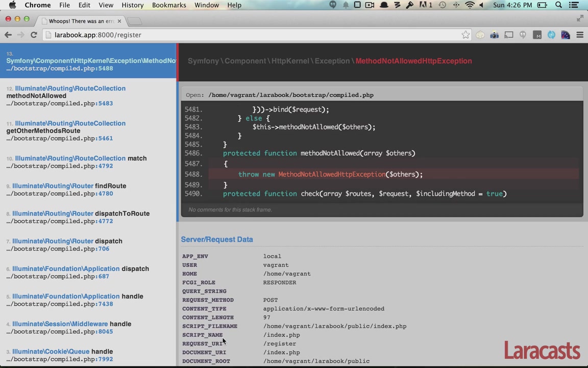Open the Bookmarks menu

(169, 5)
